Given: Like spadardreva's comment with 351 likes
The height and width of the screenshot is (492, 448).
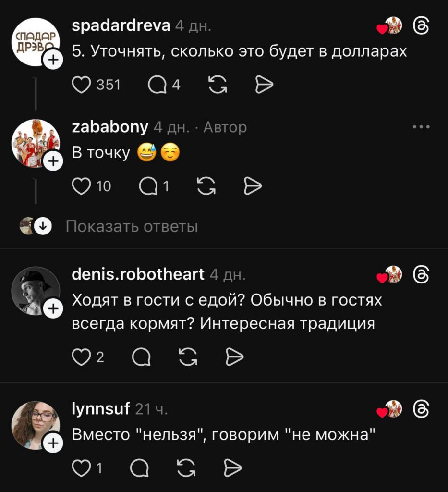Looking at the screenshot, I should click(x=81, y=85).
